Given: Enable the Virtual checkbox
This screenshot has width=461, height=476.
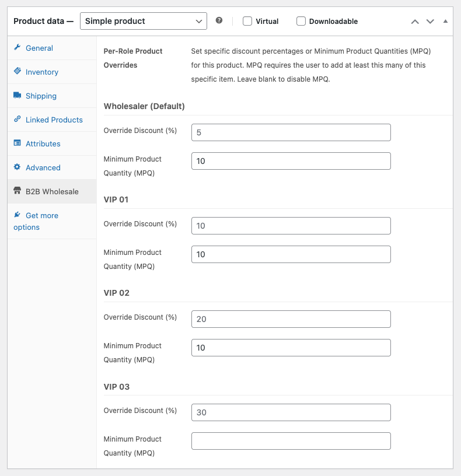Looking at the screenshot, I should pyautogui.click(x=247, y=21).
